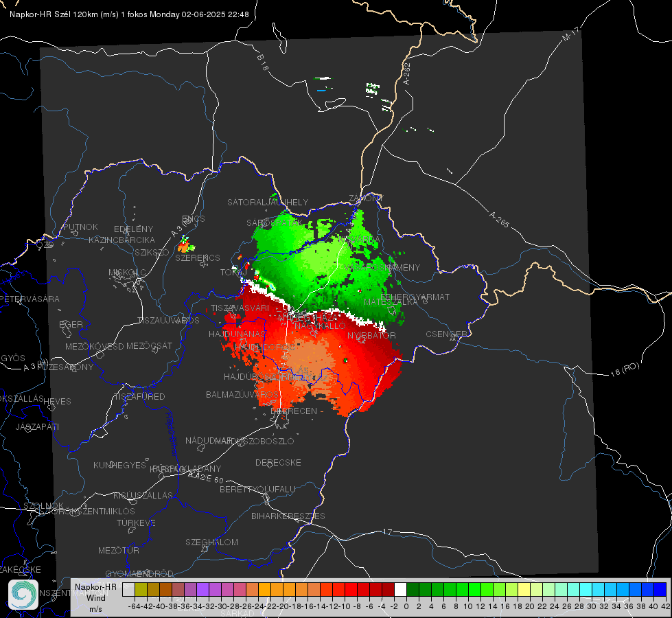Click the TISZAVASVÁRI city label

[240, 308]
